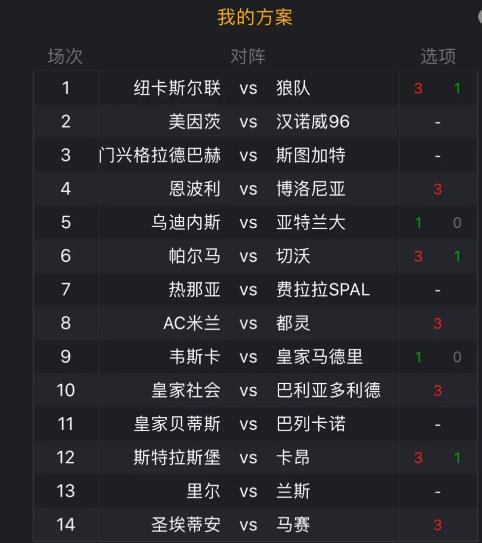Select option 1 for 纽卡斯尔联 vs 狼队
Viewport: 482px width, 543px height.
(457, 89)
